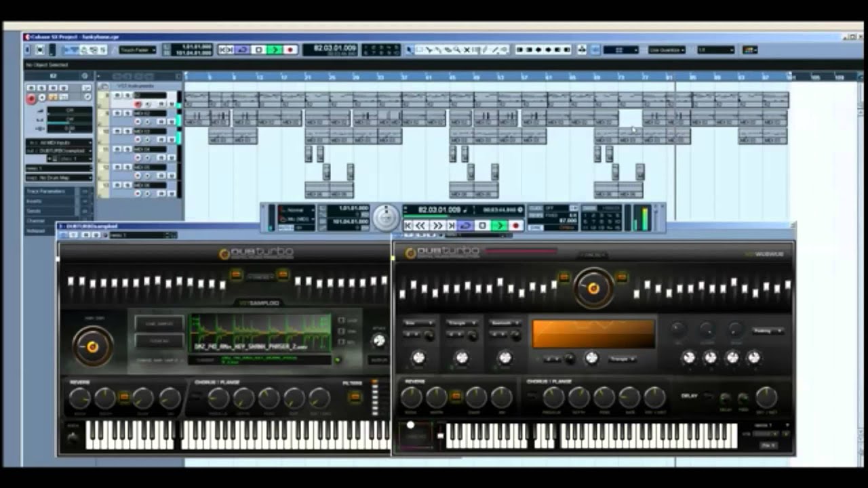Click Rewind in the floating transport panel
Viewport: 868px width, 488px height.
(420, 225)
